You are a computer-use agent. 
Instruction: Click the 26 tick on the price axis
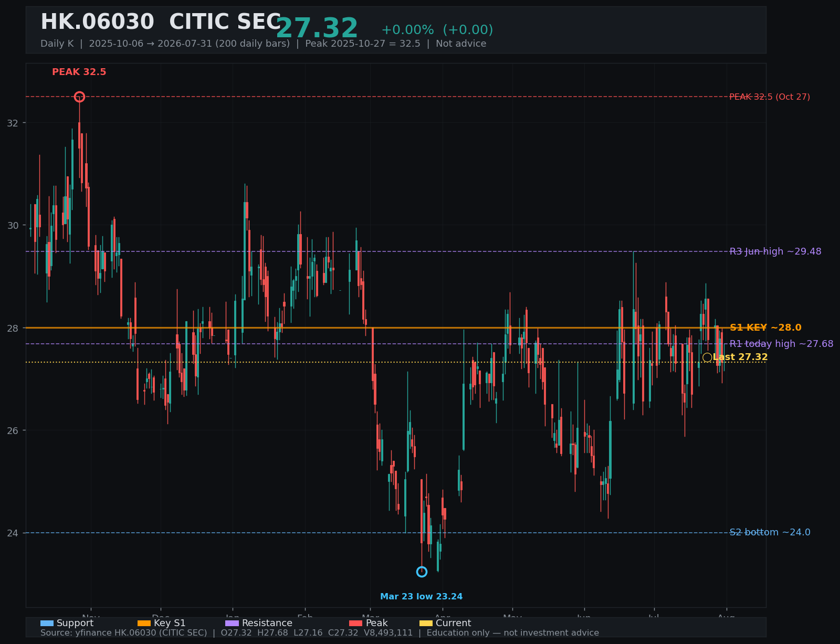coord(12,430)
